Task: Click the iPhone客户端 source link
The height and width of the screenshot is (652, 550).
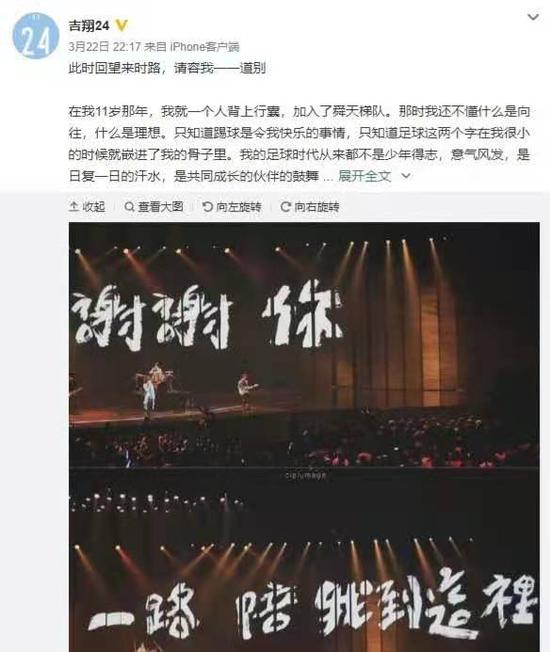Action: click(x=205, y=47)
